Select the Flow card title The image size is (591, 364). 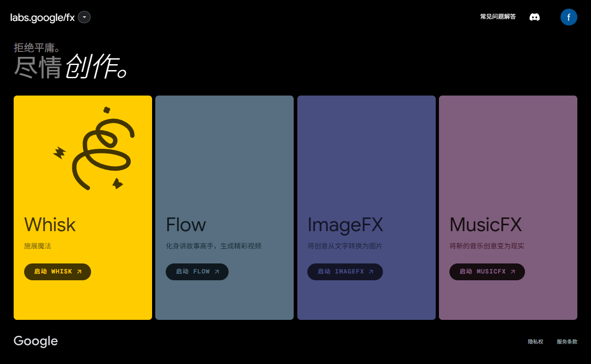(x=186, y=224)
